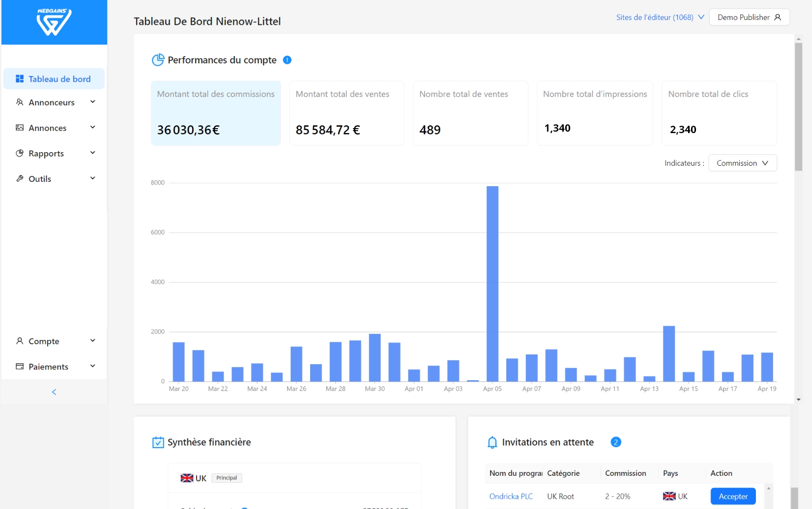Open the Sites de l'éditeur dropdown

click(660, 18)
